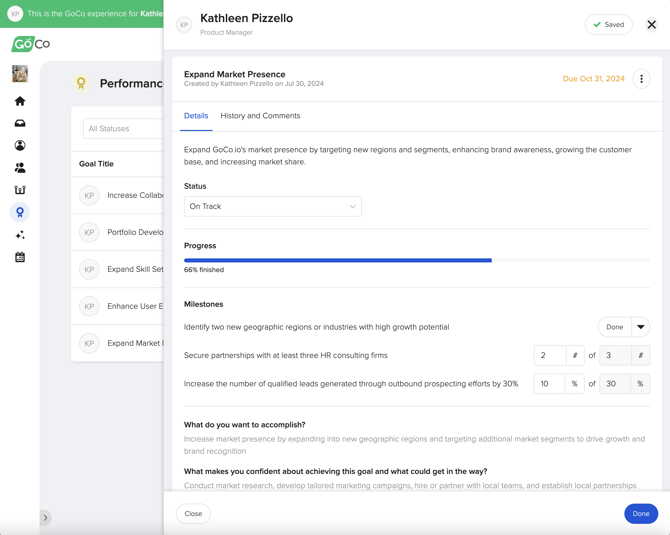Open the All Statuses filter dropdown
The width and height of the screenshot is (670, 535).
123,129
